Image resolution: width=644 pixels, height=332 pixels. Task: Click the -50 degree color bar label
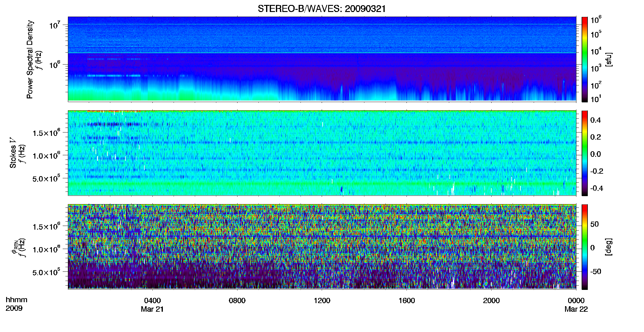[596, 272]
